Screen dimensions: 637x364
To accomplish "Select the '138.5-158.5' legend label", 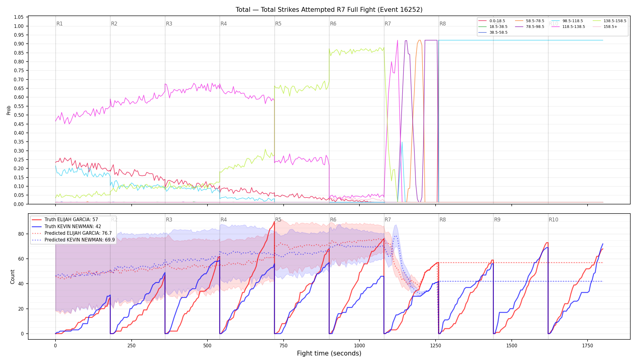I will [x=615, y=21].
